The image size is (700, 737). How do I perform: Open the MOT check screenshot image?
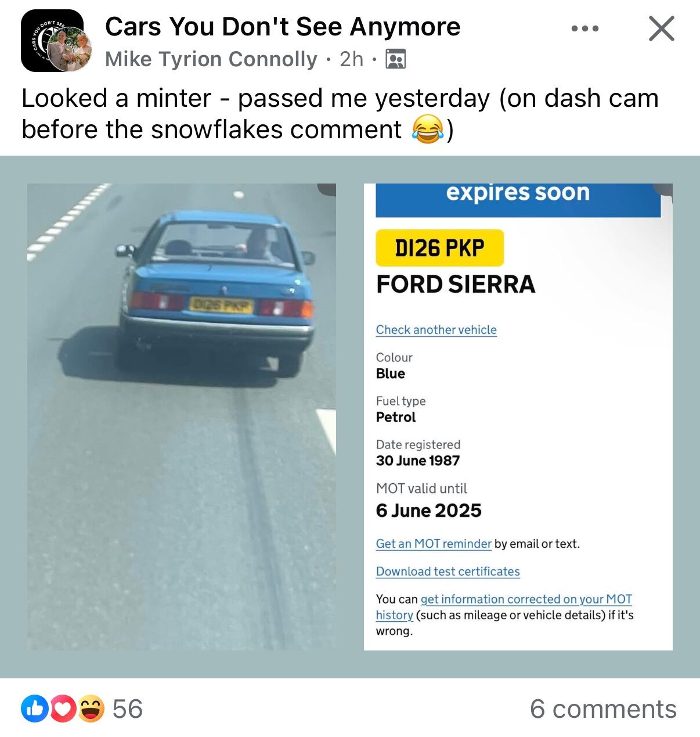click(x=518, y=416)
